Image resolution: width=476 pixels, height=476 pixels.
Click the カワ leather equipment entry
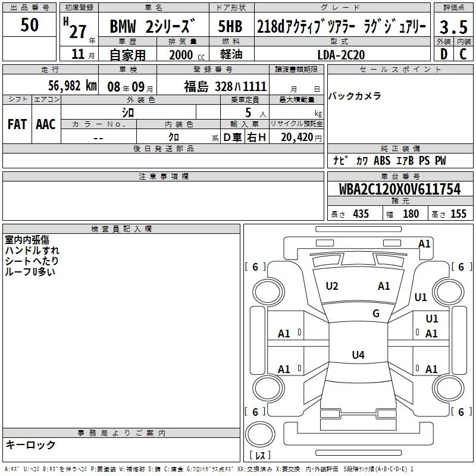[x=362, y=161]
